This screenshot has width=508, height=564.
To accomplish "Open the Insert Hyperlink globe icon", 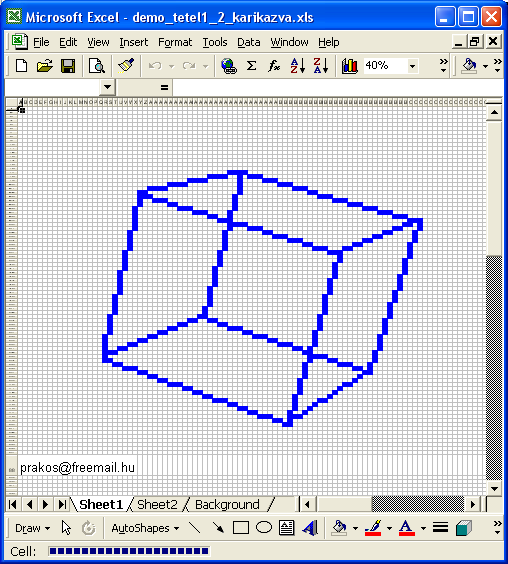I will [229, 66].
